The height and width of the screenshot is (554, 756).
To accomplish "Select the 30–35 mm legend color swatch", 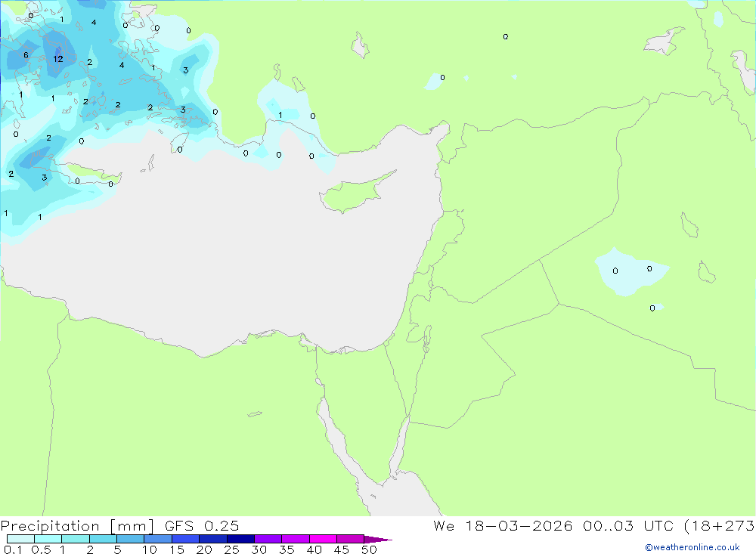I will pyautogui.click(x=268, y=539).
